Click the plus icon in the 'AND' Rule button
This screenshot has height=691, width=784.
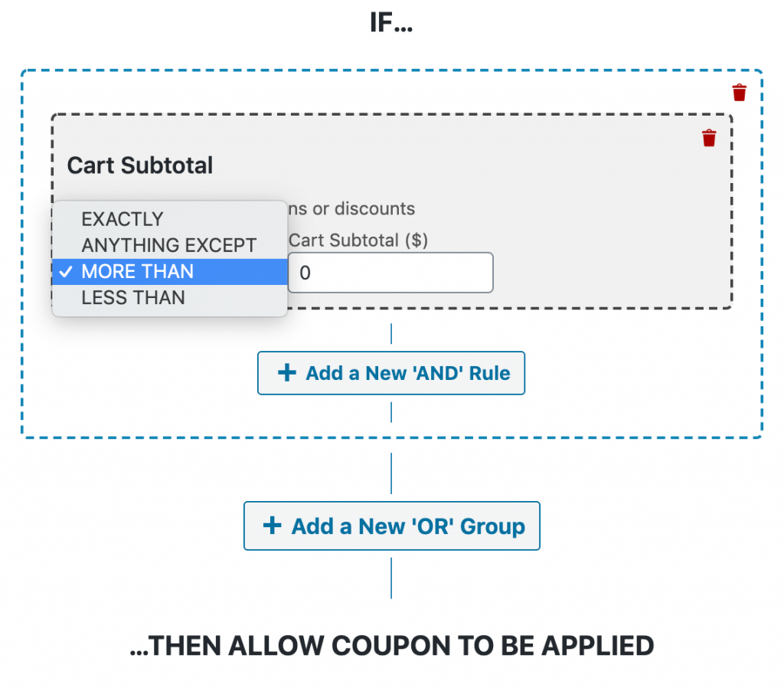(287, 373)
